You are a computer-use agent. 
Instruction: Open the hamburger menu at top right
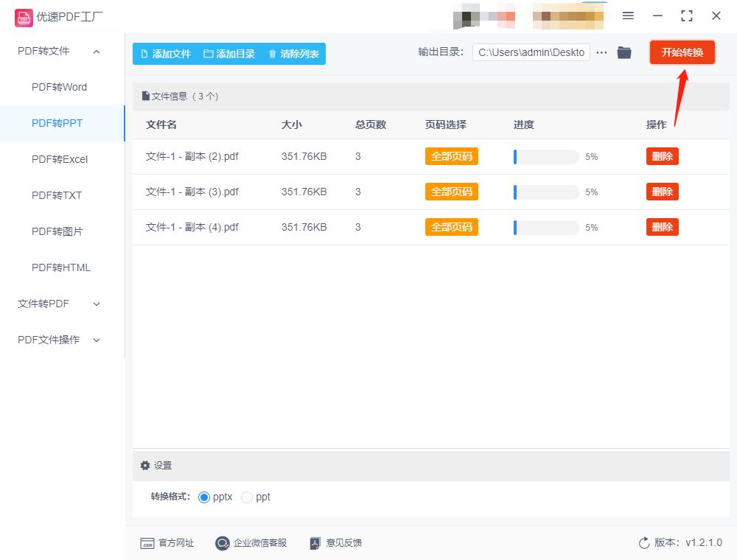click(629, 15)
